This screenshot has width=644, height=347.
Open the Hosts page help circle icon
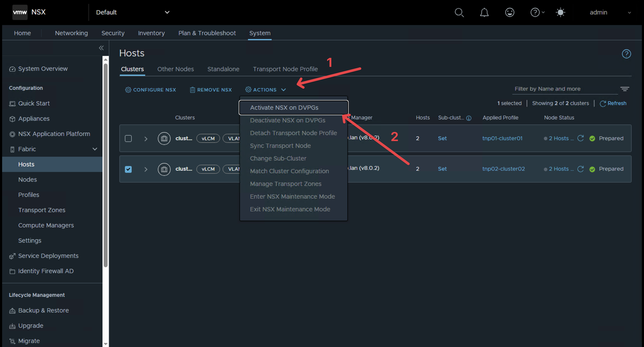627,53
